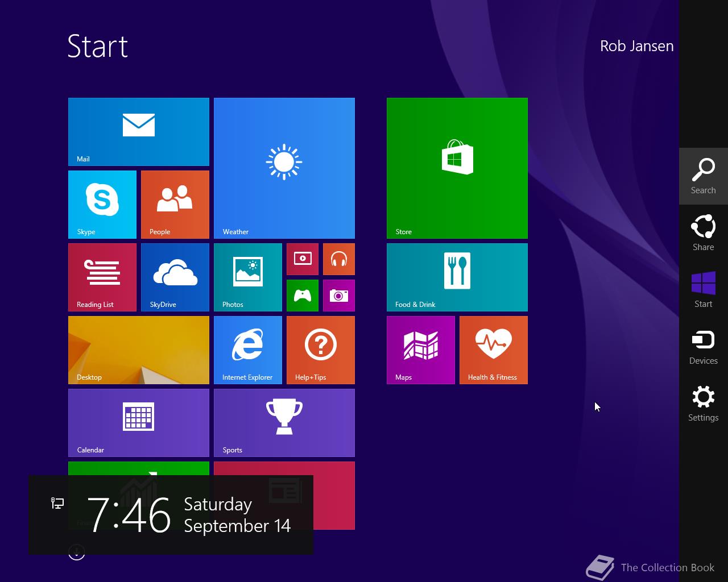
Task: Show all apps with down arrow button
Action: point(77,552)
